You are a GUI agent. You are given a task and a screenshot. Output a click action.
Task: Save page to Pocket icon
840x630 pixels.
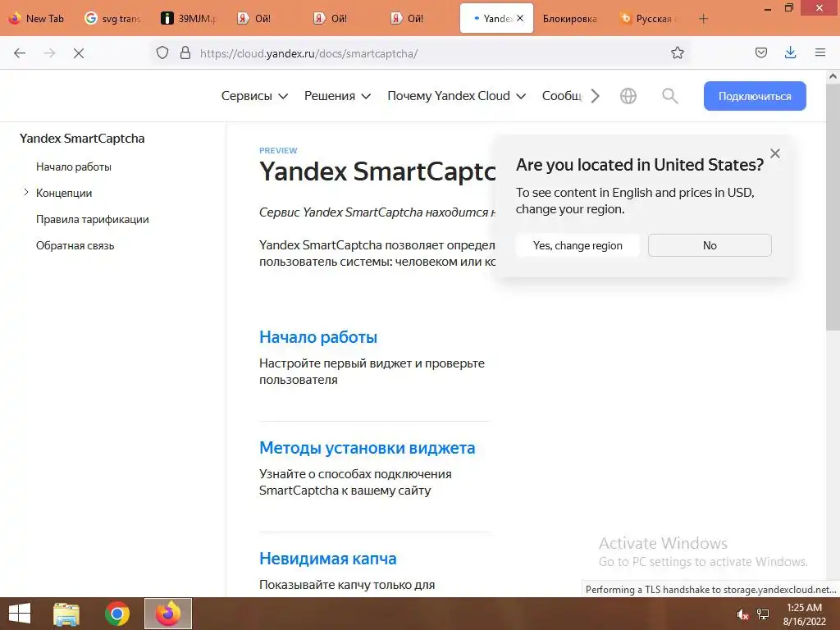click(760, 52)
